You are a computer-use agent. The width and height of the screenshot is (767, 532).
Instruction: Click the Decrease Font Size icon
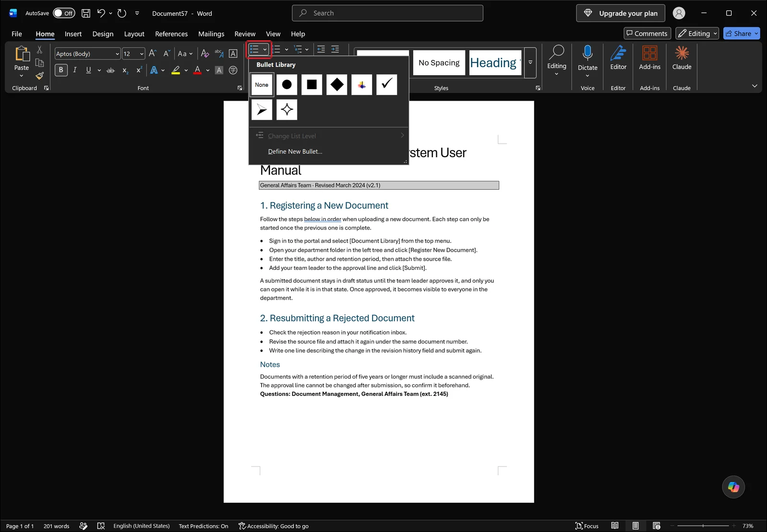click(166, 54)
